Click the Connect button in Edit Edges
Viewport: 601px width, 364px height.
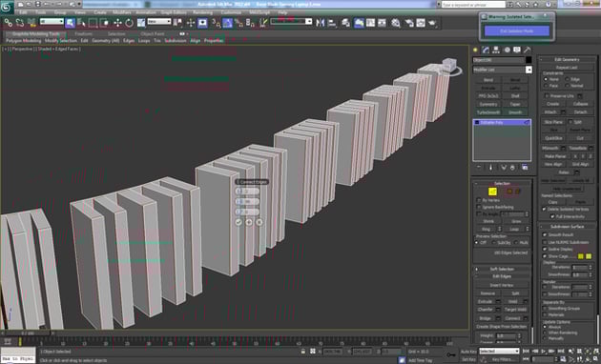click(512, 318)
